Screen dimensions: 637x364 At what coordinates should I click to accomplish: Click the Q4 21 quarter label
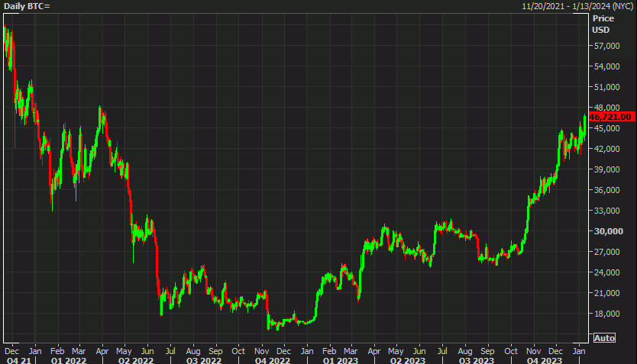[18, 360]
